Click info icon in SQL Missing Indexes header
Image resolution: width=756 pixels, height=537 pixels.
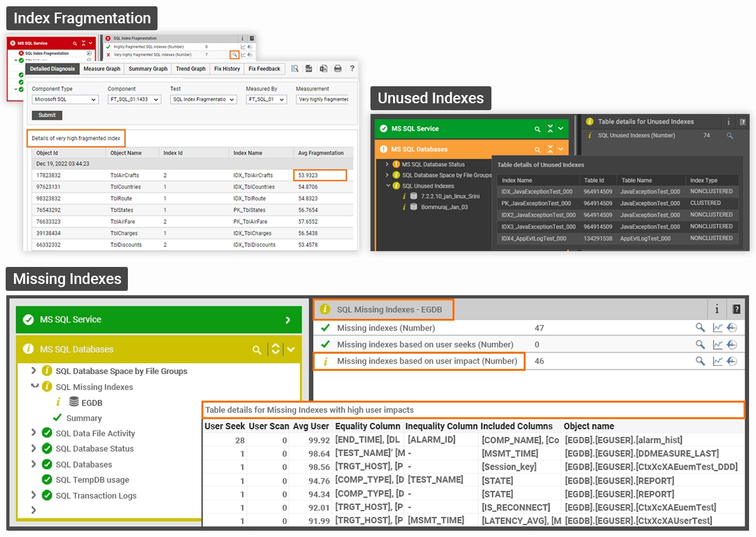[x=717, y=309]
